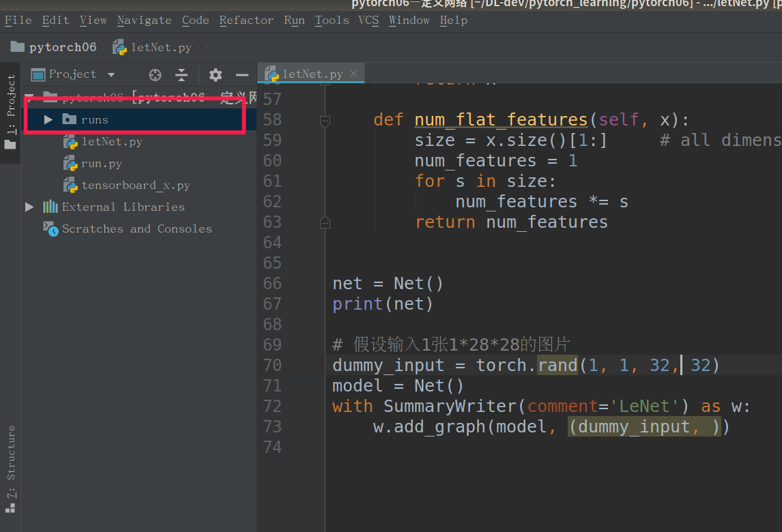Screen dimensions: 782x532
Task: Click on 'SummaryWriter' in line 72
Action: 450,406
